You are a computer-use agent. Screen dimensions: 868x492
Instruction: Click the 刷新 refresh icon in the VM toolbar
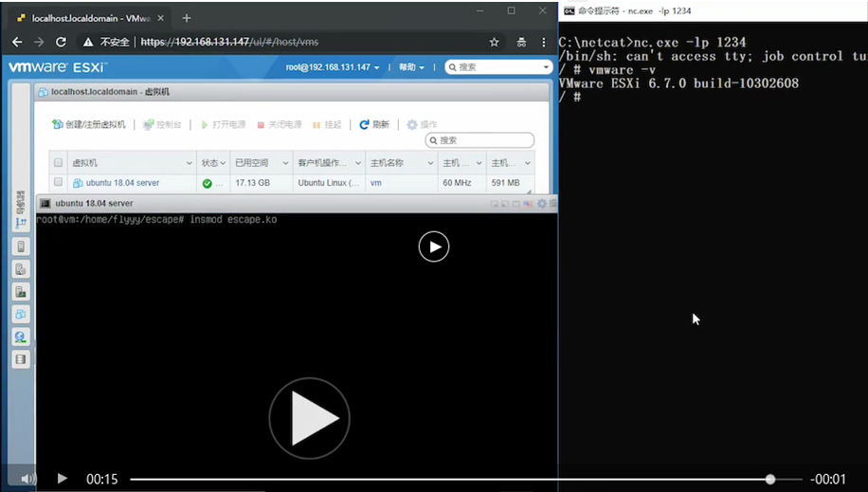pos(364,125)
